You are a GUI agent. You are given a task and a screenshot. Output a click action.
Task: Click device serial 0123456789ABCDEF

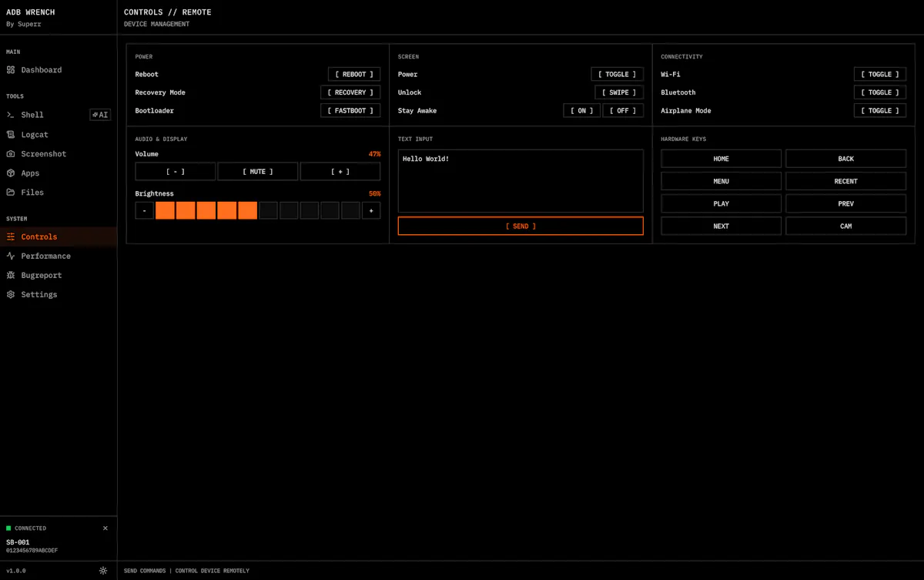[x=32, y=551]
